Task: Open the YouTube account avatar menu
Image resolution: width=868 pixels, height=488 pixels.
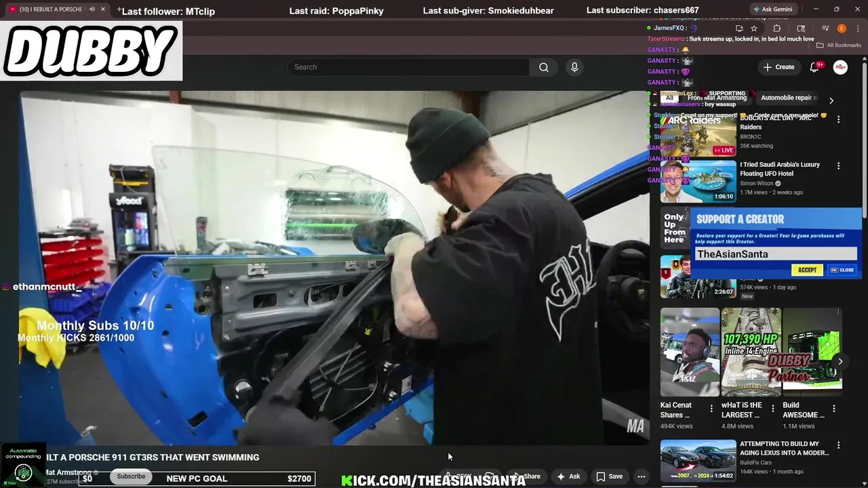Action: tap(840, 67)
